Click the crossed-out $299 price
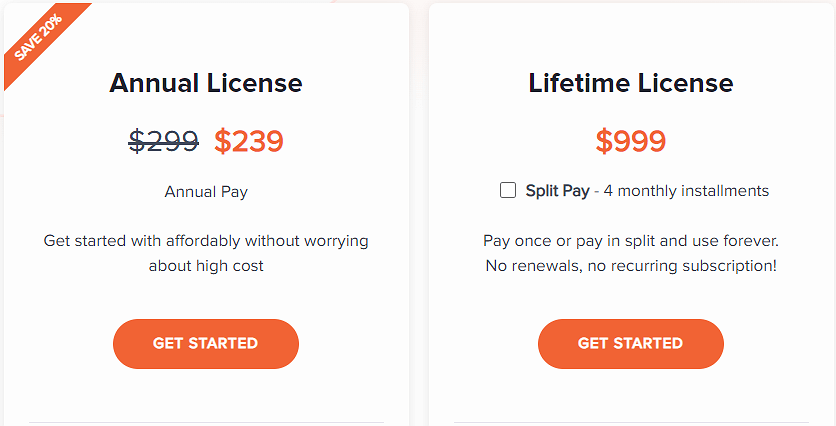The width and height of the screenshot is (836, 426). coord(163,142)
